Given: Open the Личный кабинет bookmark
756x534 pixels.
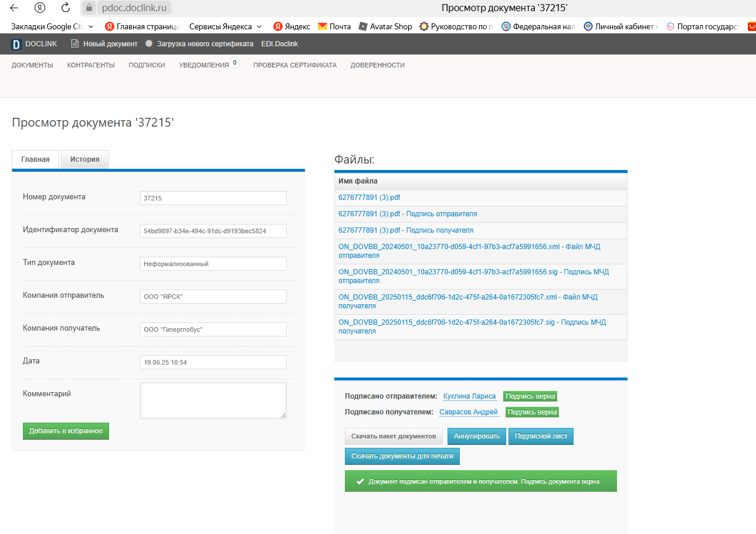Looking at the screenshot, I should [x=621, y=26].
